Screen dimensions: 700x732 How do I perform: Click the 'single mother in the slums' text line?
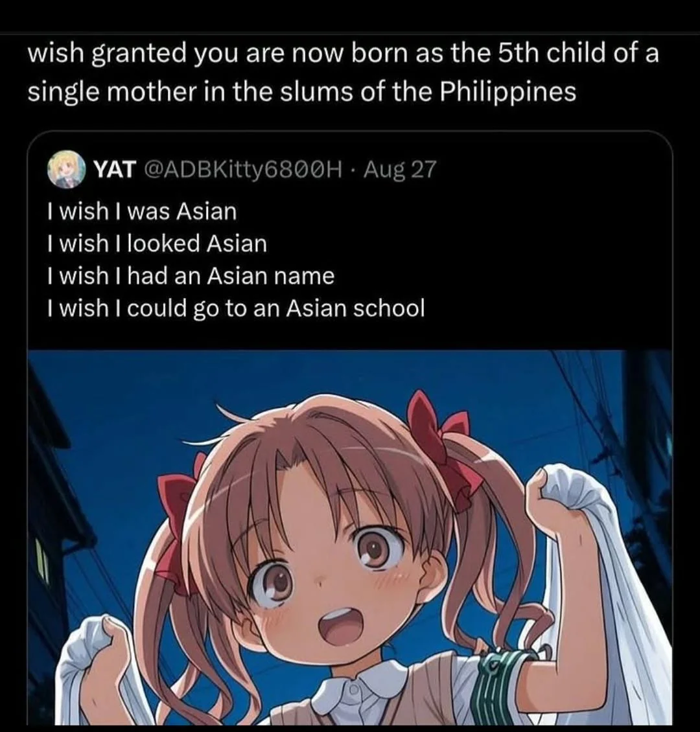(302, 93)
